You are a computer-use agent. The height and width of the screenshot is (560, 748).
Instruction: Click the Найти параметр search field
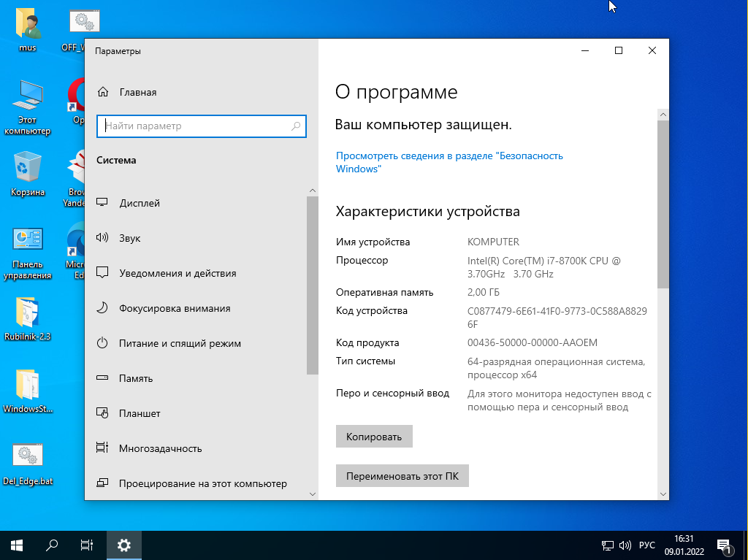pos(196,126)
